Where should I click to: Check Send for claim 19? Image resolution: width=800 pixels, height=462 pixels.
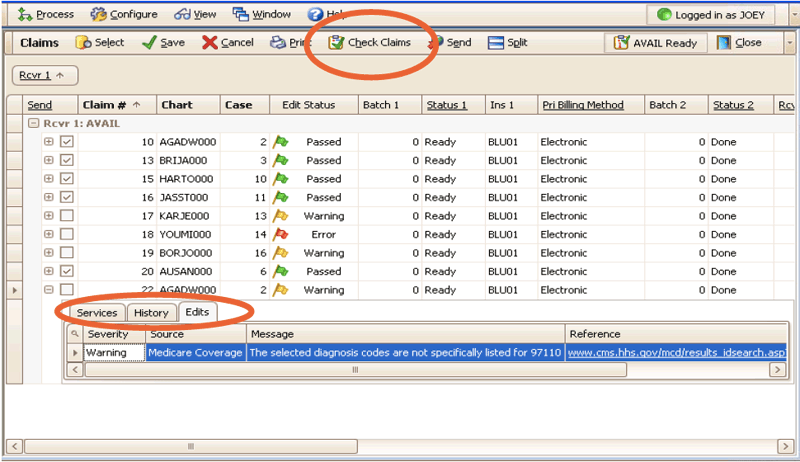click(67, 252)
